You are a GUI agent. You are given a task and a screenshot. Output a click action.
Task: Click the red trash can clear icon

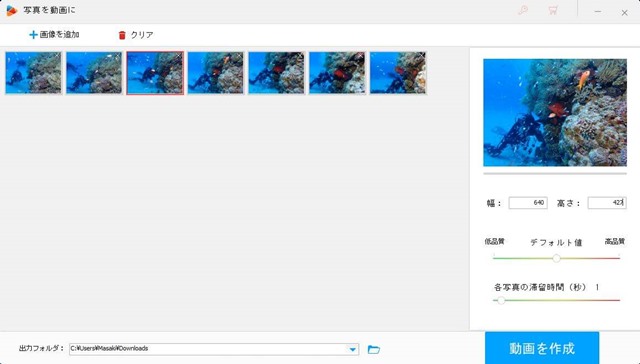tap(122, 36)
